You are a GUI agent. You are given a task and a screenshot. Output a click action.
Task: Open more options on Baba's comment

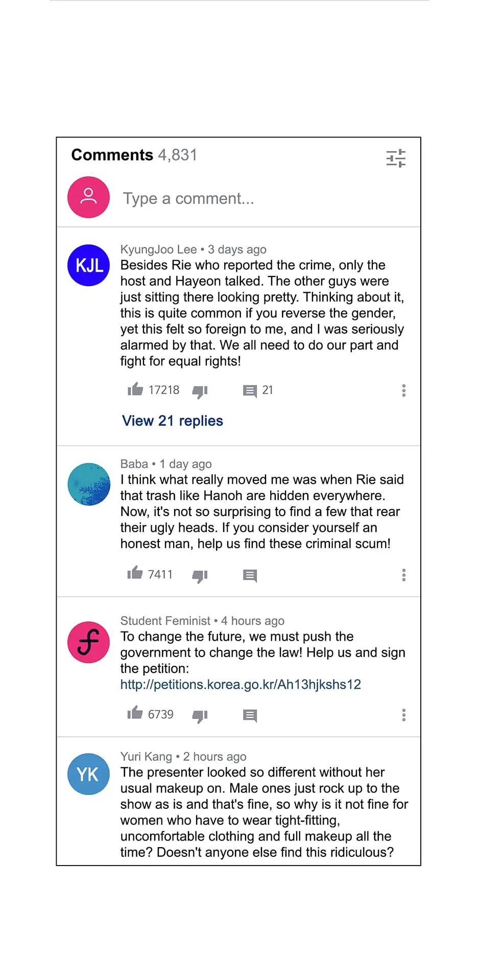coord(404,575)
